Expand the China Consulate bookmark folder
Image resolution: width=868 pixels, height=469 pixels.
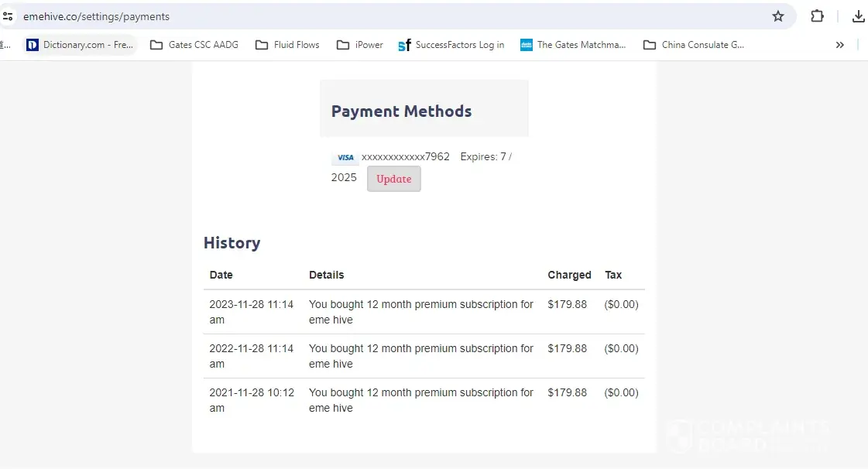click(x=694, y=45)
